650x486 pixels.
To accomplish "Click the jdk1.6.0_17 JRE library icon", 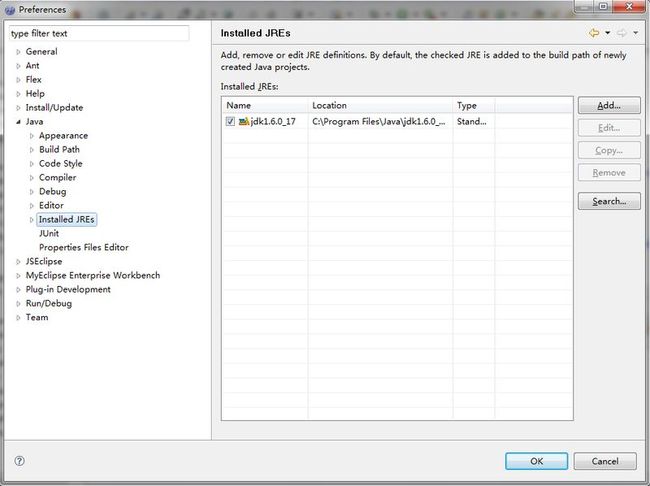I will (x=244, y=121).
